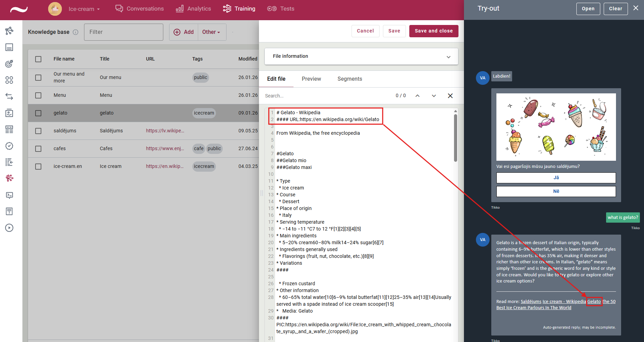
Task: Open the play icon in left sidebar
Action: coord(9,228)
